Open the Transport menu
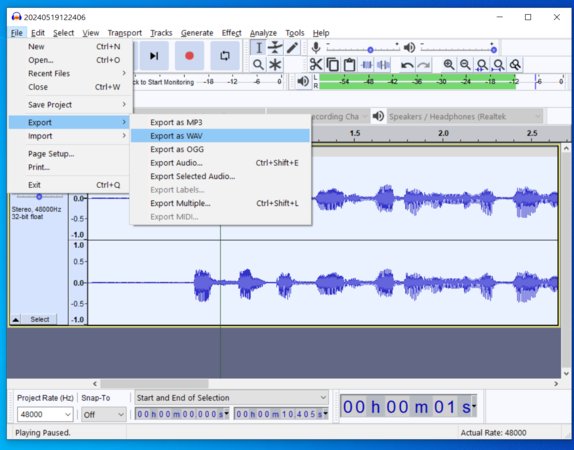The height and width of the screenshot is (450, 574). (x=124, y=33)
